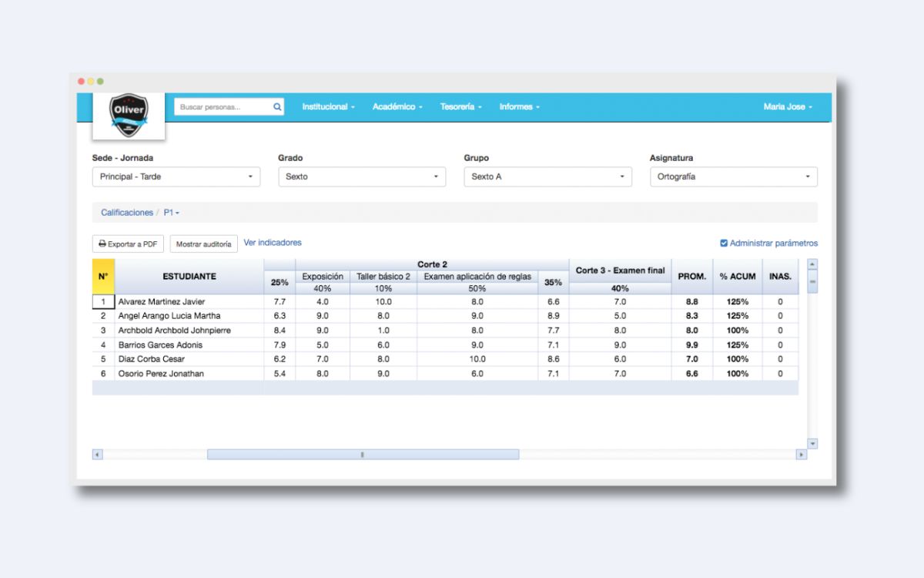Click the horizontal scrollbar left arrow
Image resolution: width=924 pixels, height=578 pixels.
(98, 455)
